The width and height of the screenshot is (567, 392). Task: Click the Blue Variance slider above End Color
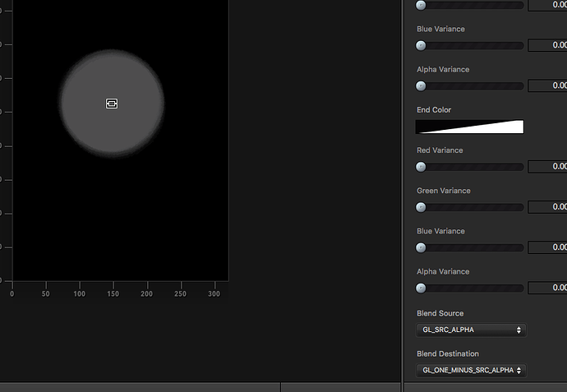tap(470, 45)
